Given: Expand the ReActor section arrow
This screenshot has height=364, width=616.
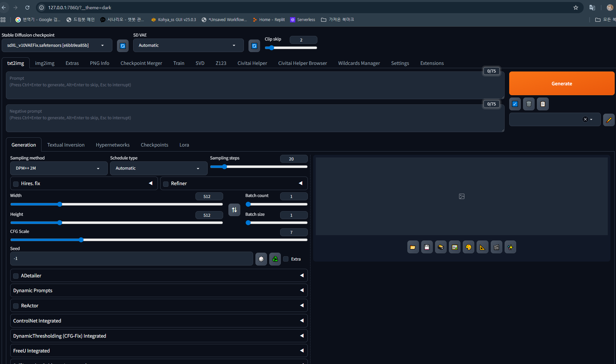Looking at the screenshot, I should [302, 305].
